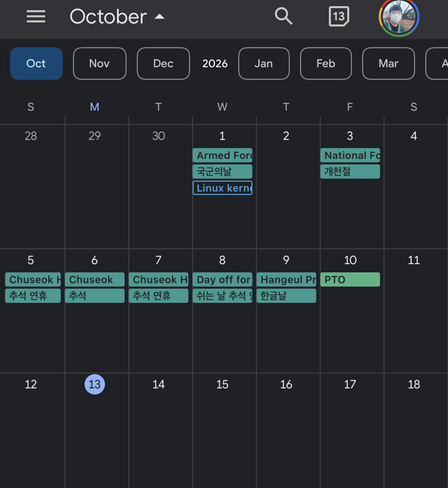Select the Feb month chip
448x488 pixels.
(325, 64)
